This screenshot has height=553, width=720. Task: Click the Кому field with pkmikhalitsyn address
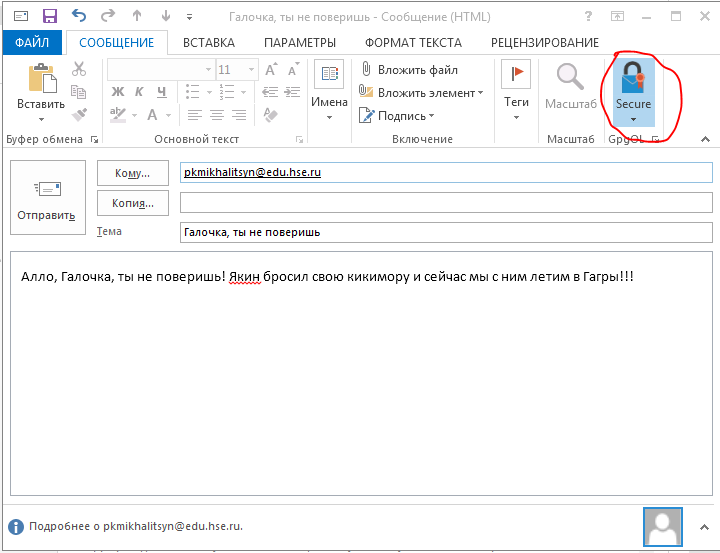click(446, 172)
